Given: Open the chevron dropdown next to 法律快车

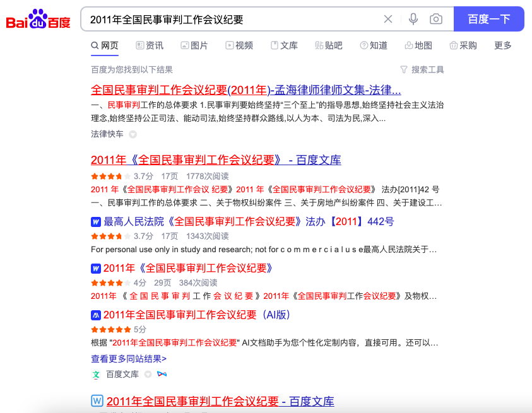Looking at the screenshot, I should (133, 134).
